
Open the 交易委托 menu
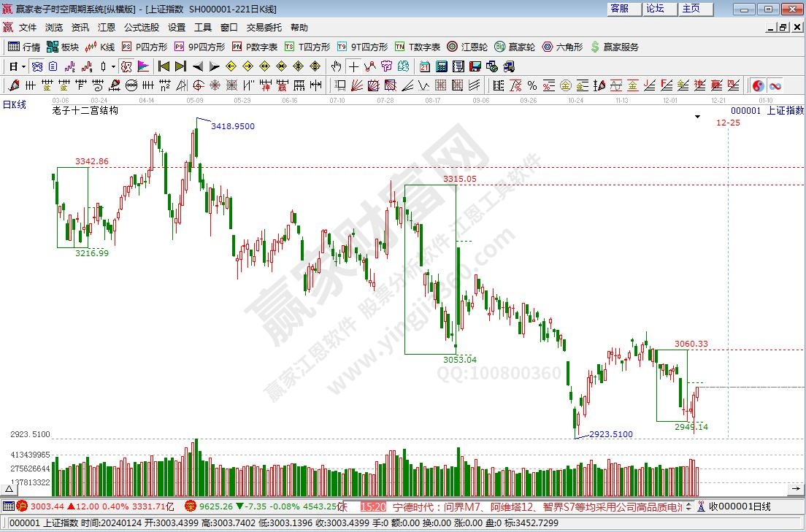(264, 28)
